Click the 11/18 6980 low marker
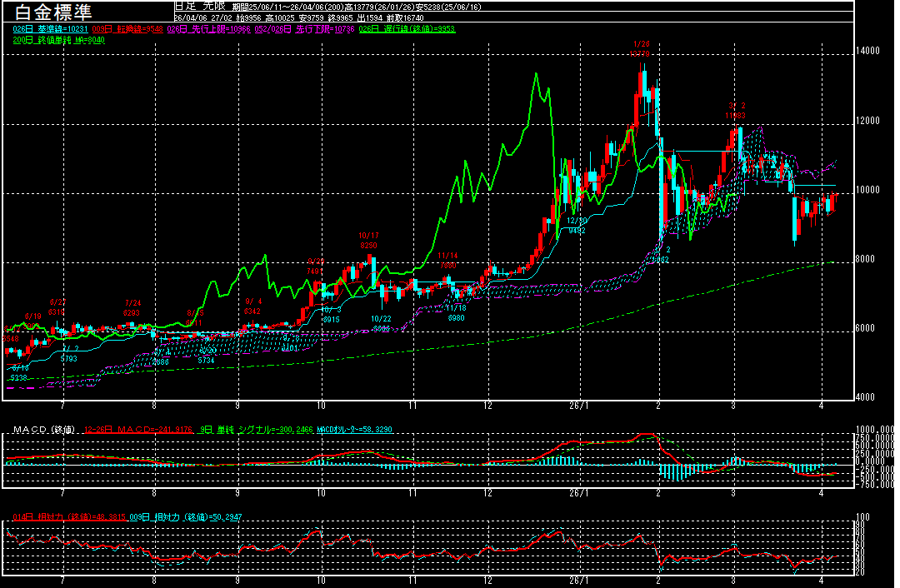Image resolution: width=900 pixels, height=588 pixels. pyautogui.click(x=455, y=313)
